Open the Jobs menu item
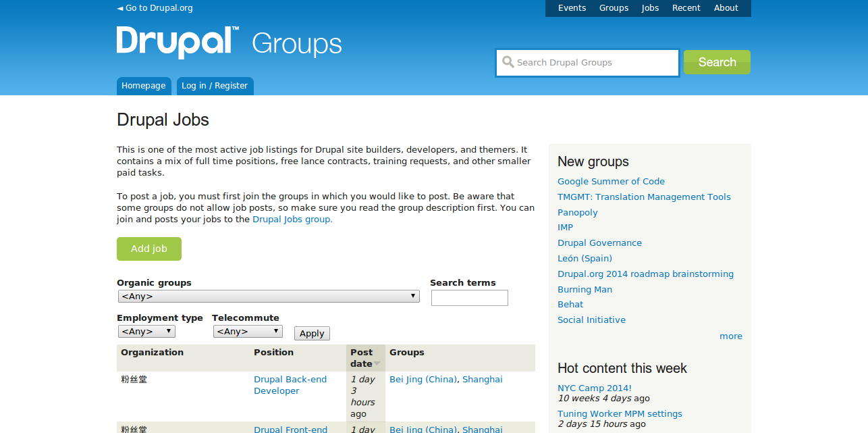Image resolution: width=868 pixels, height=433 pixels. [x=650, y=8]
